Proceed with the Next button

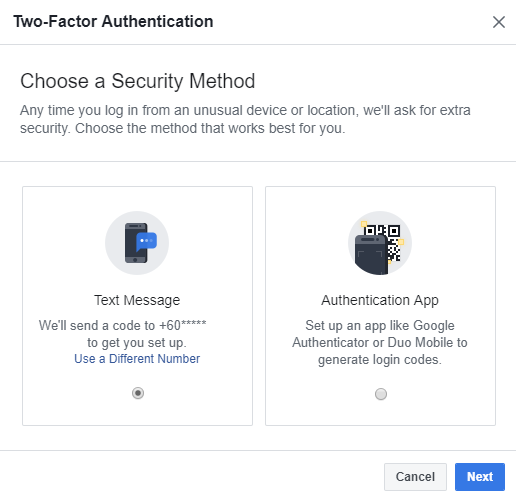pos(480,477)
